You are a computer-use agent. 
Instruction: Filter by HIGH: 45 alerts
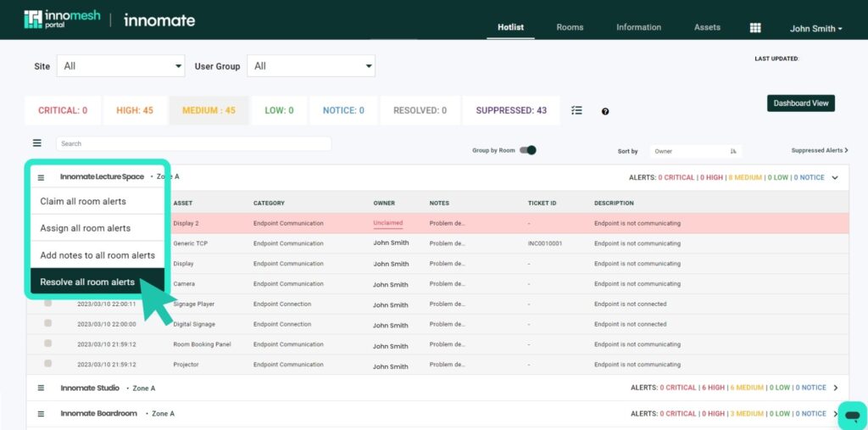[x=135, y=110]
